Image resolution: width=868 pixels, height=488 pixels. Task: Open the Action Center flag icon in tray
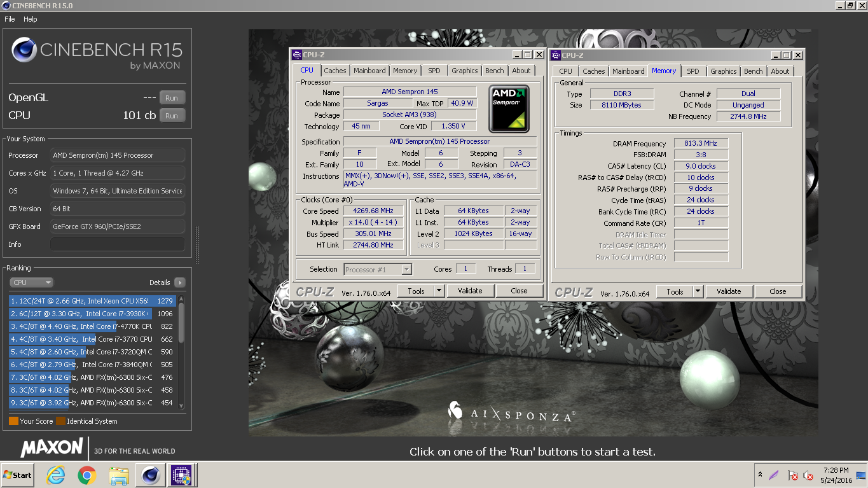click(x=792, y=475)
